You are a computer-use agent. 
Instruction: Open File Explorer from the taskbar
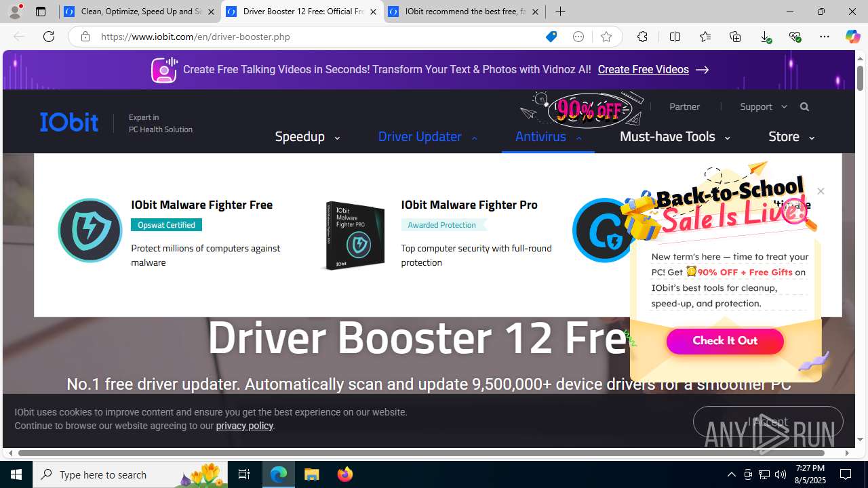tap(312, 474)
